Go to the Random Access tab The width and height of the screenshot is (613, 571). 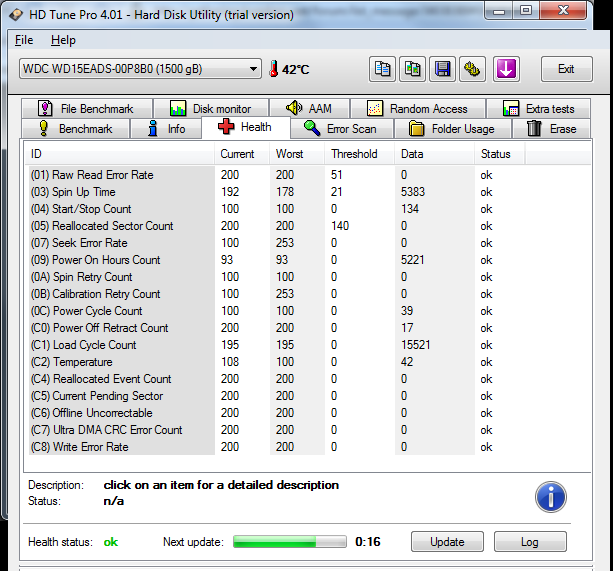418,109
